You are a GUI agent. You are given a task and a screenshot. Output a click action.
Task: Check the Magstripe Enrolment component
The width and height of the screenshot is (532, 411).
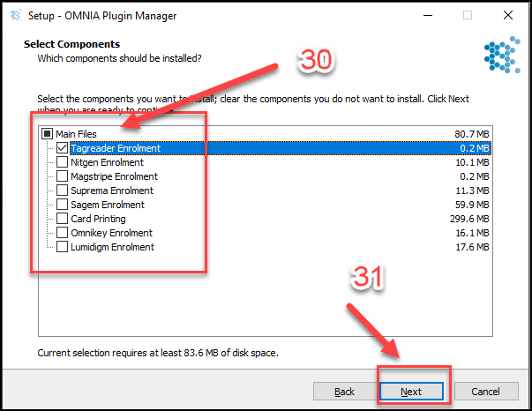pyautogui.click(x=62, y=176)
